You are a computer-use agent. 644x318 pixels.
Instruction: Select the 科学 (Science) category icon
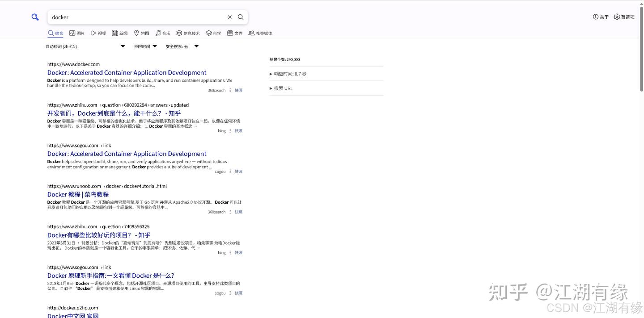(213, 33)
